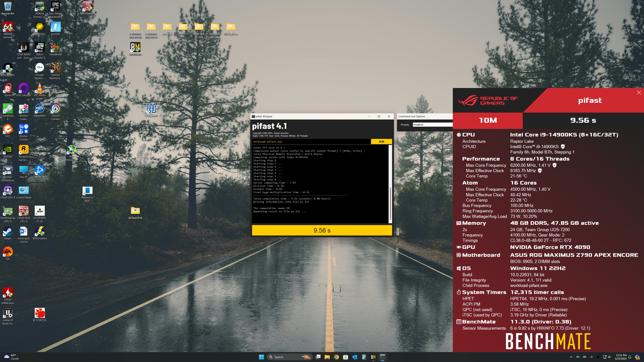
Task: Open the notifications bell in taskbar
Action: (x=630, y=357)
